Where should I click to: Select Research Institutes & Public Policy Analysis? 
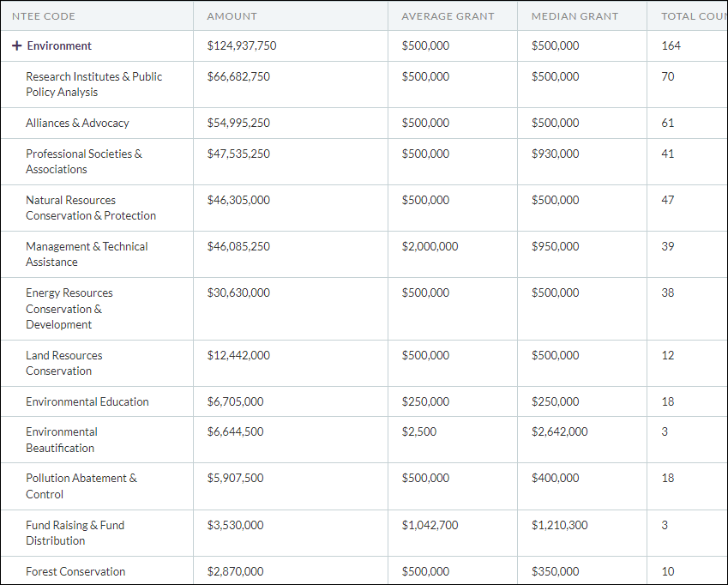tap(94, 84)
